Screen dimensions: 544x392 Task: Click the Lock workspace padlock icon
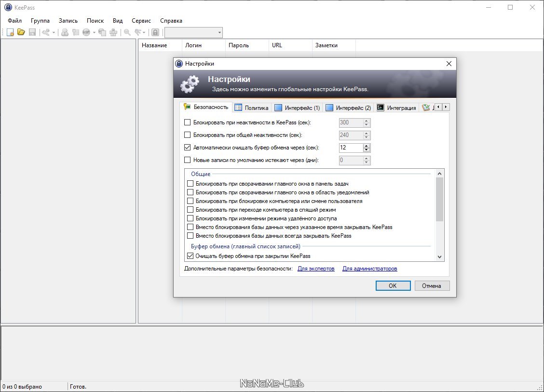point(155,32)
